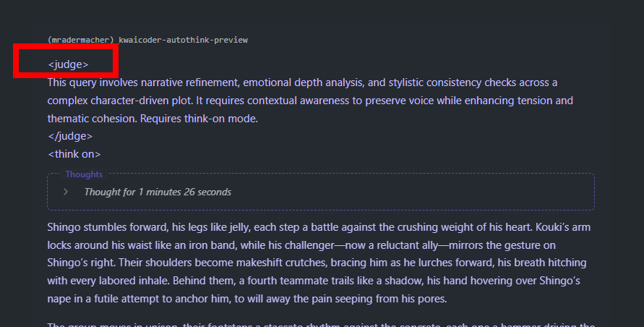Image resolution: width=644 pixels, height=327 pixels.
Task: Click the (mradermacher) author text
Action: point(80,40)
